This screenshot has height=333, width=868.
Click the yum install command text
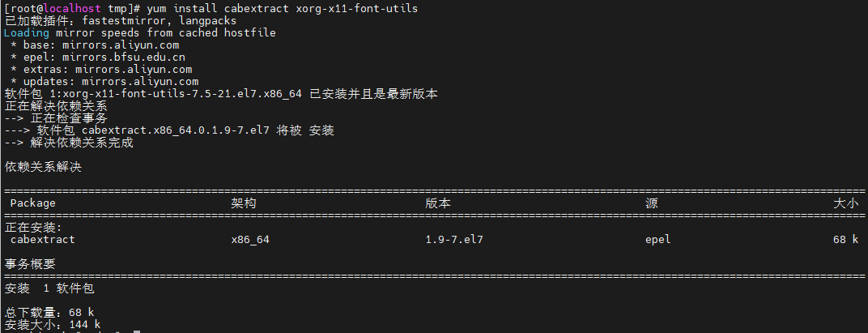click(283, 8)
